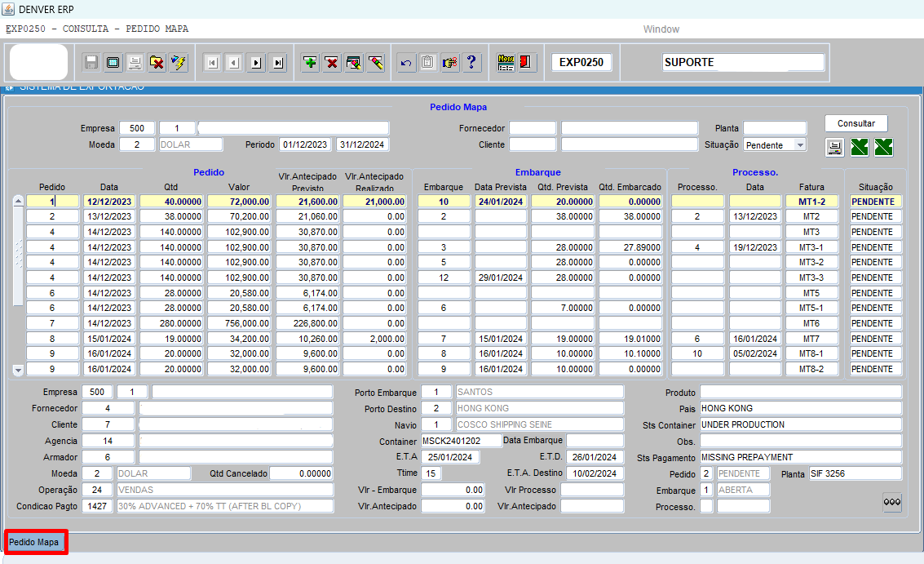Click the window-with-eraser clear block icon
The width and height of the screenshot is (924, 564).
pyautogui.click(x=354, y=63)
